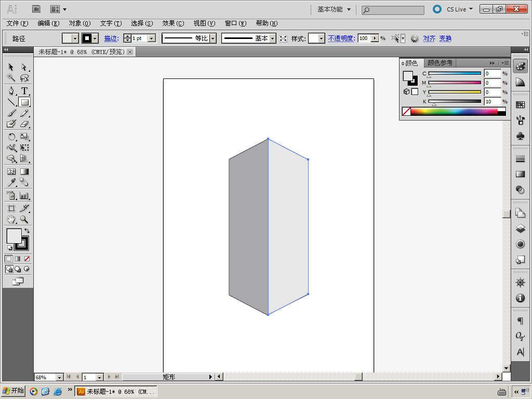Swap fill and stroke colors
This screenshot has width=532, height=399.
point(27,230)
